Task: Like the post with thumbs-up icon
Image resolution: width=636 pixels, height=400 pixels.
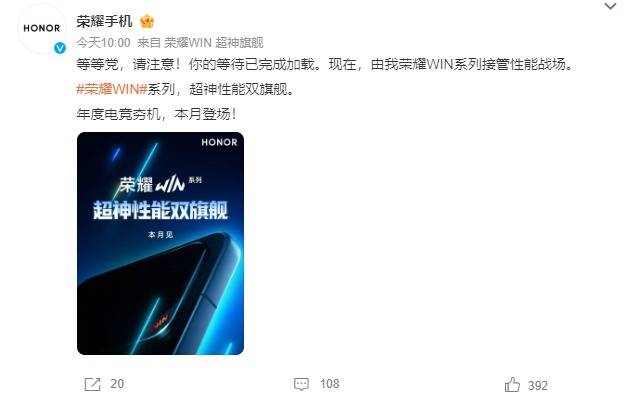Action: [512, 385]
